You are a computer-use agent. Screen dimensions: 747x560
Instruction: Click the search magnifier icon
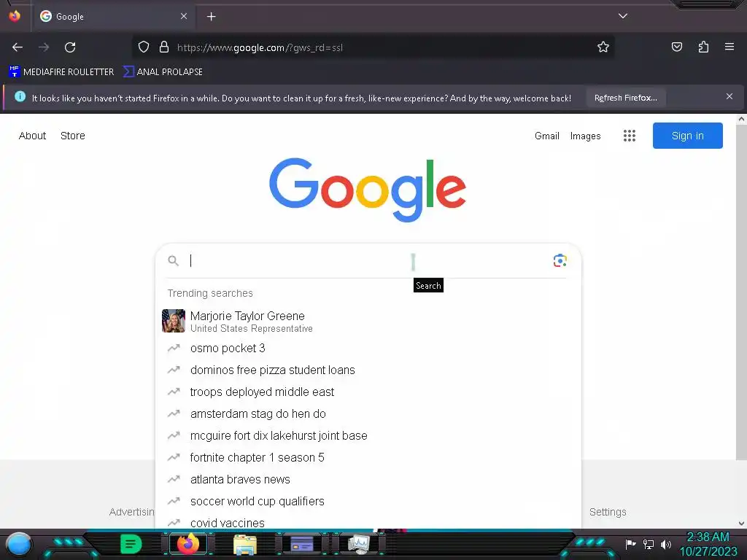click(174, 260)
